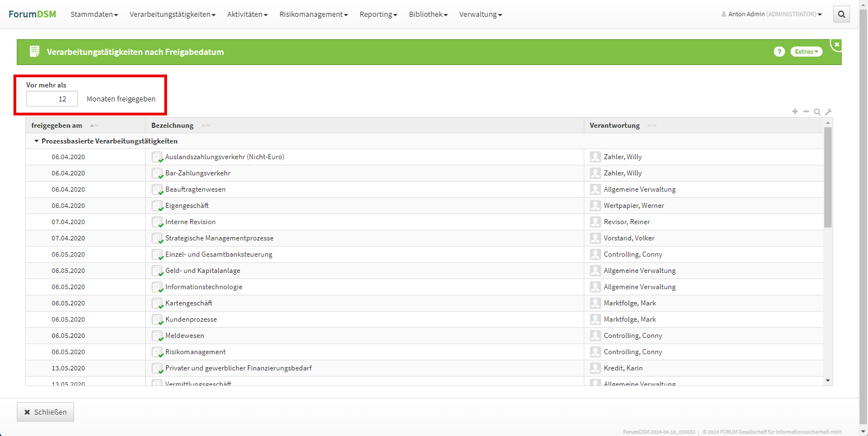Screen dimensions: 868x436
Task: Click the document icon next to Interne Revision
Action: click(157, 222)
